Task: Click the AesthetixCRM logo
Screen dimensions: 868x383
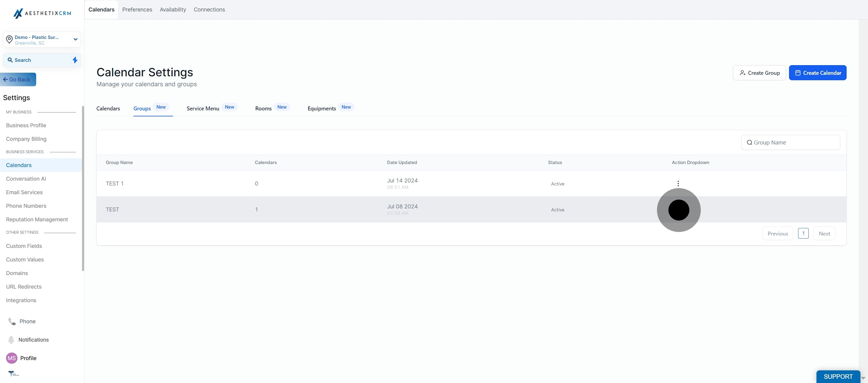Action: pyautogui.click(x=42, y=13)
